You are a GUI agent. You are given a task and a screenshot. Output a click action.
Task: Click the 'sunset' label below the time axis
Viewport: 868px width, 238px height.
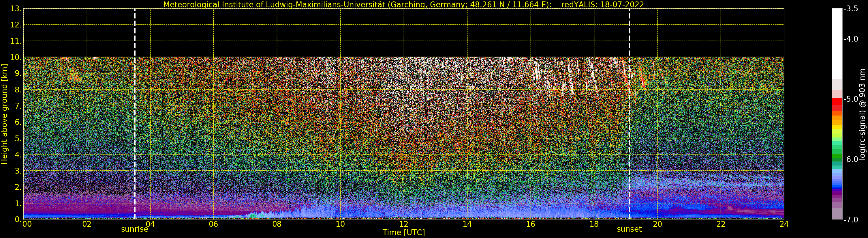(x=629, y=229)
